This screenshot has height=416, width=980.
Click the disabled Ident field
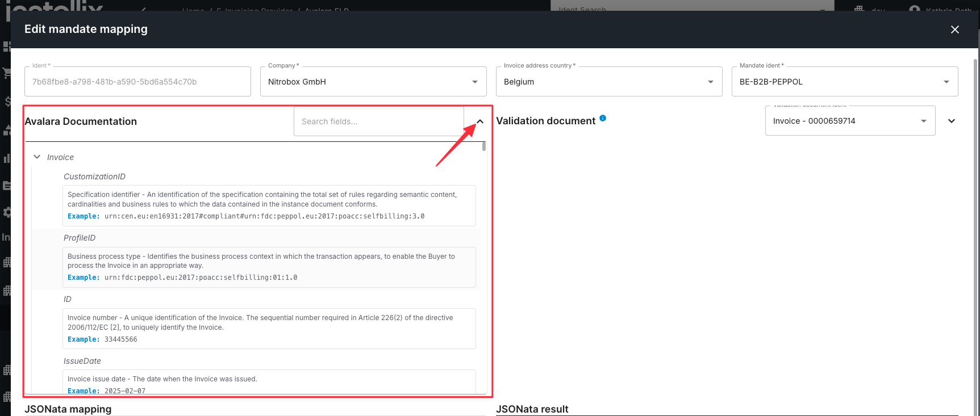coord(137,82)
